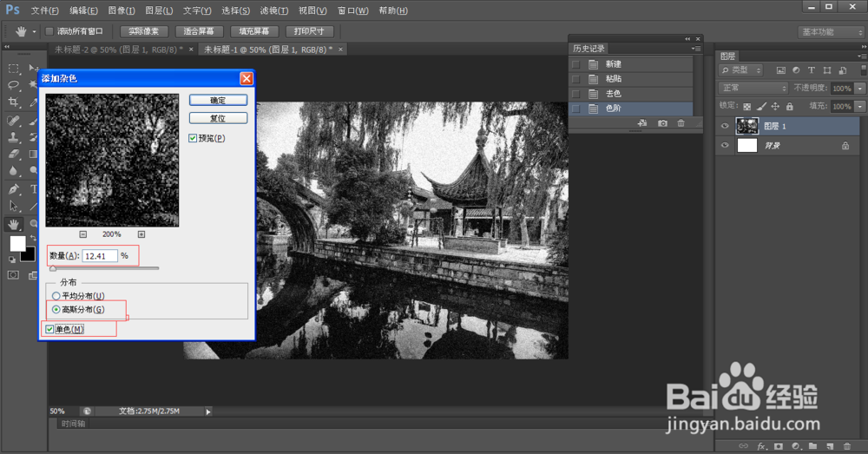Create new document from current state
Screen dimensions: 868x454
click(x=642, y=123)
